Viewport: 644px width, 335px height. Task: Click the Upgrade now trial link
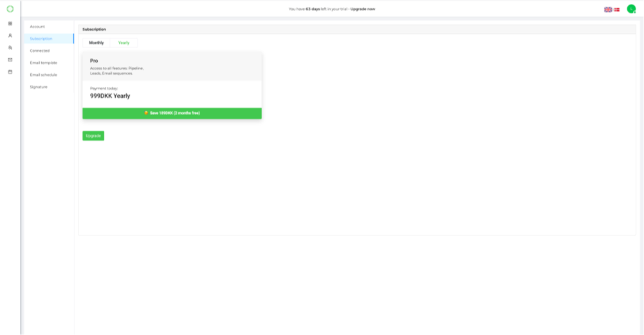point(363,9)
